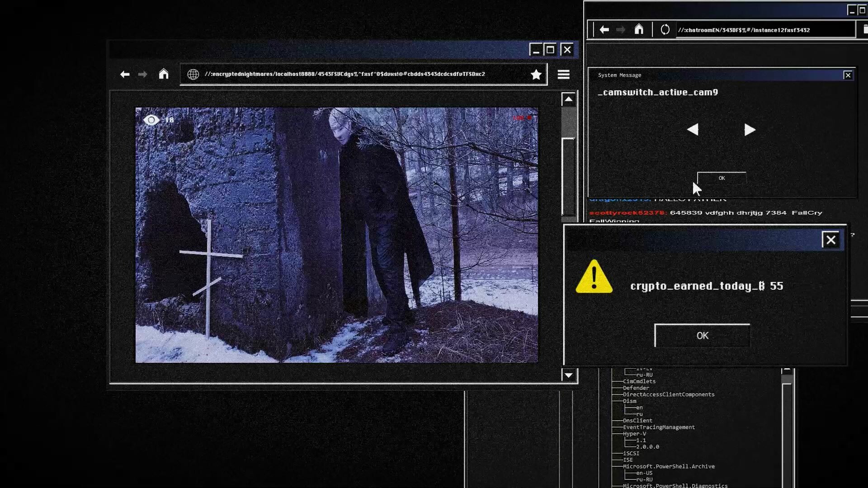Select the next camera arrow in System Message
Screen dimensions: 868x488
(749, 130)
